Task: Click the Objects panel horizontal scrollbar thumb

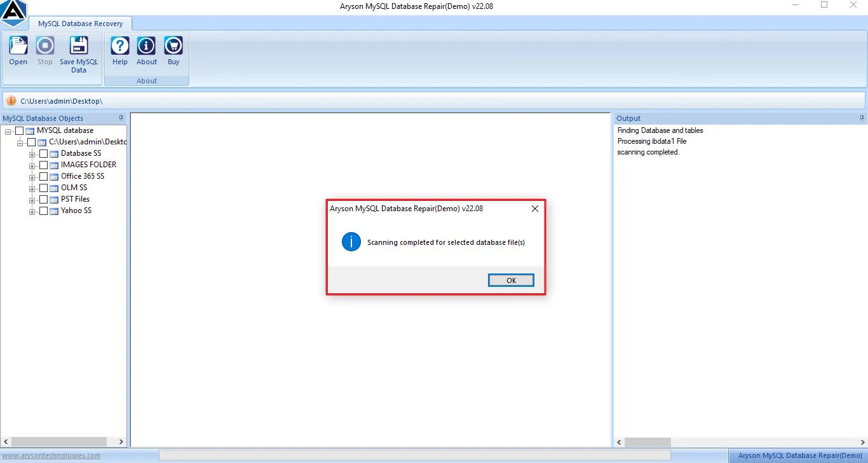Action: point(59,441)
